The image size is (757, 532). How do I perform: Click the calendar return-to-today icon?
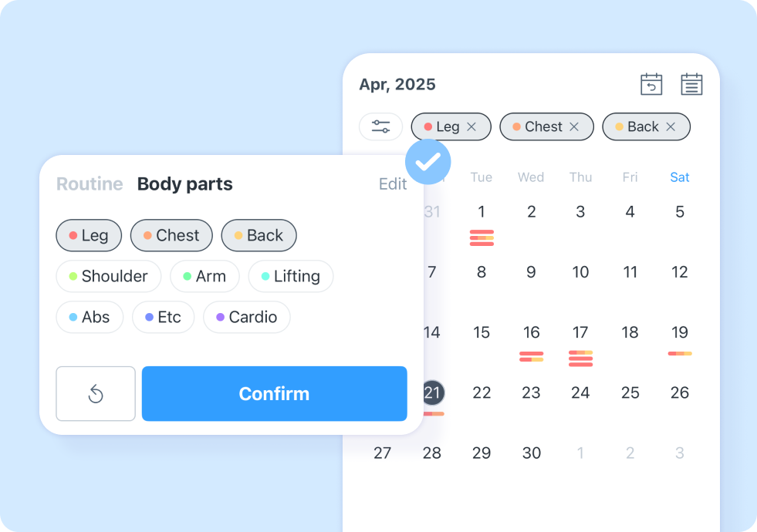tap(651, 84)
